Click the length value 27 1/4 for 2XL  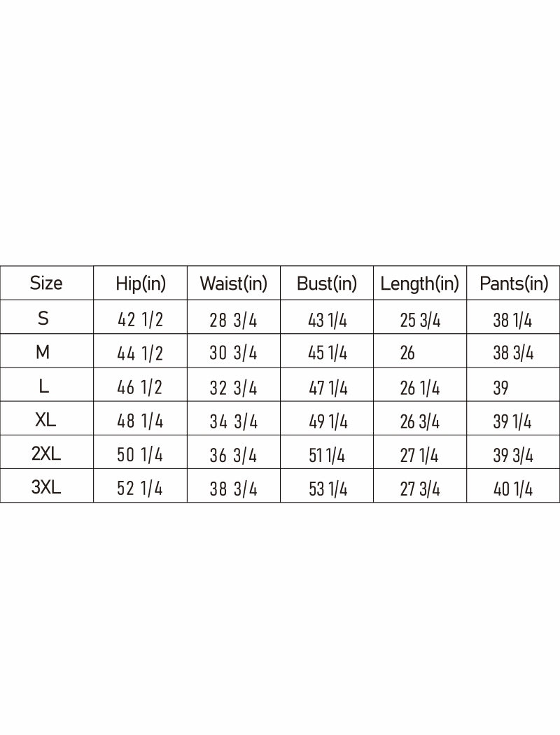click(x=419, y=456)
